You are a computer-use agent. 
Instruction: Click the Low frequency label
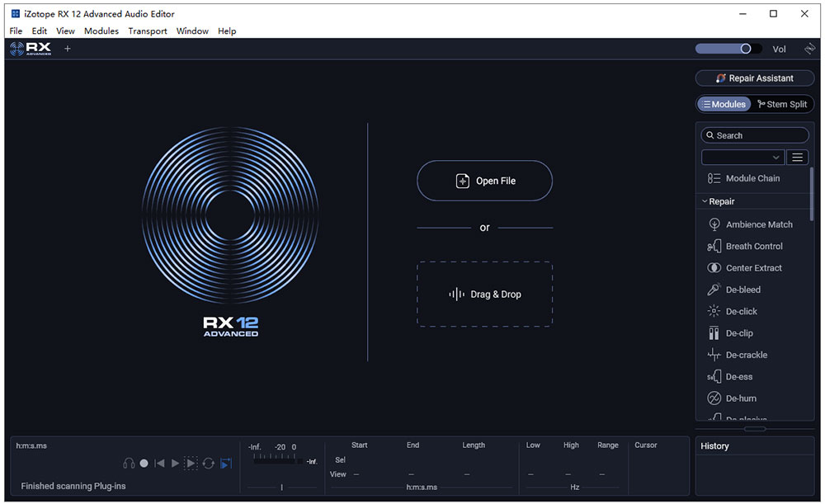click(x=533, y=445)
